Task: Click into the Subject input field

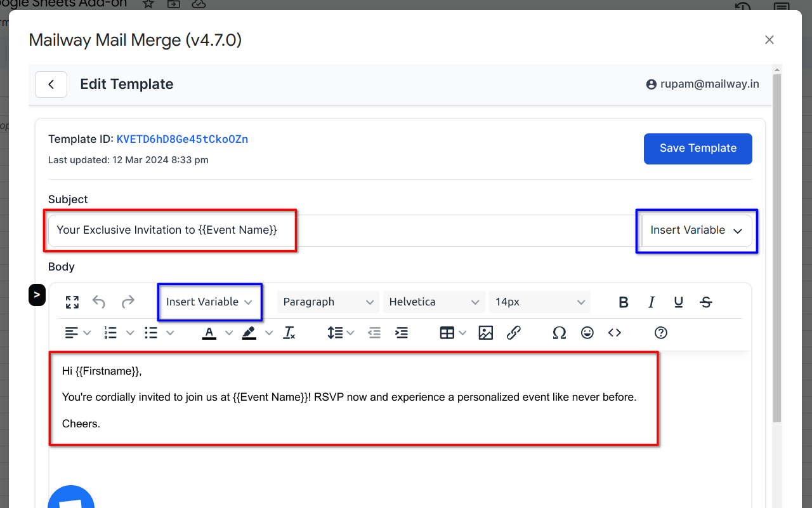Action: (344, 231)
